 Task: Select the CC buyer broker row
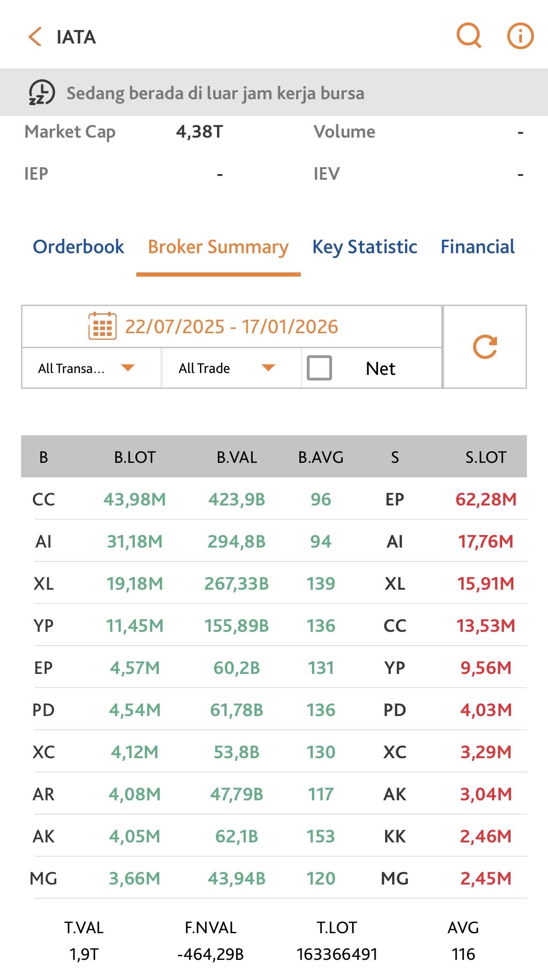click(x=44, y=499)
